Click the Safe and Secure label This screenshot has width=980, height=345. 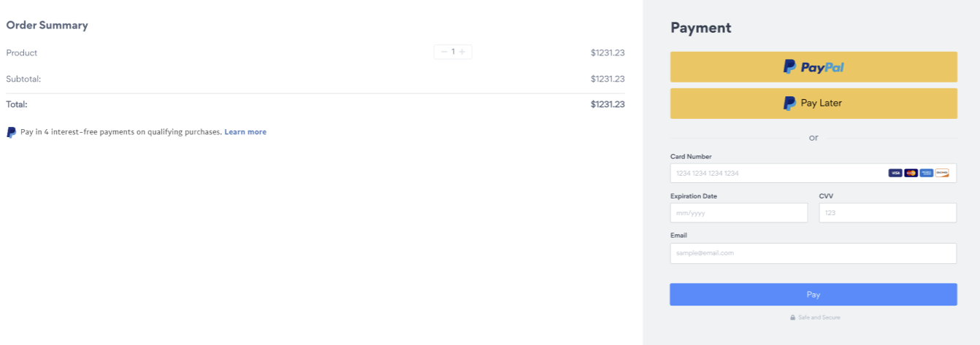click(819, 317)
